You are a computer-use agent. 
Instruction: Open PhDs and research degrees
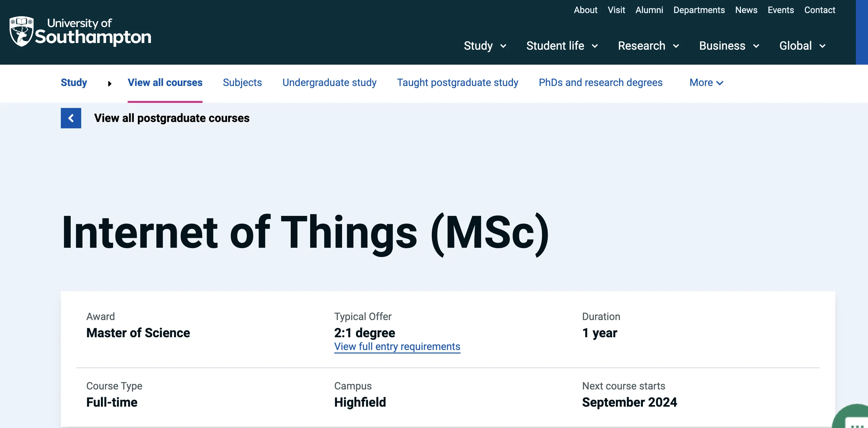[x=600, y=82]
